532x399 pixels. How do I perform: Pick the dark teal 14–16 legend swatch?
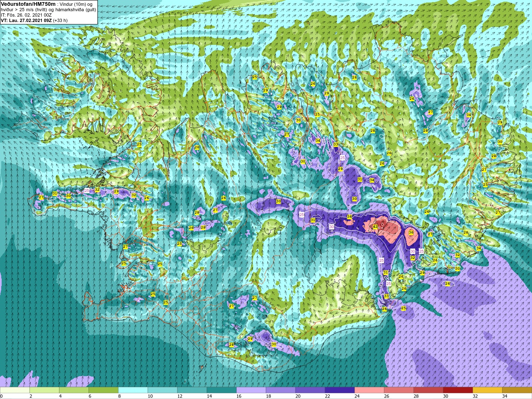tap(222, 390)
